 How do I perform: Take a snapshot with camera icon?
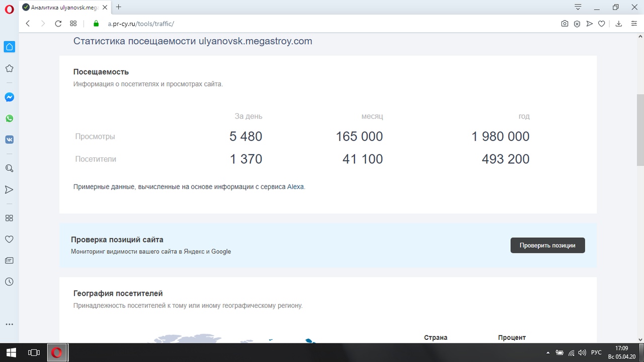pos(565,24)
